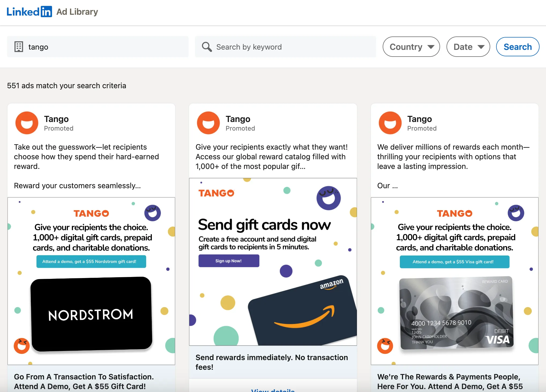Click the View details link on the middle ad
Screen dimensions: 546x392
pyautogui.click(x=273, y=390)
